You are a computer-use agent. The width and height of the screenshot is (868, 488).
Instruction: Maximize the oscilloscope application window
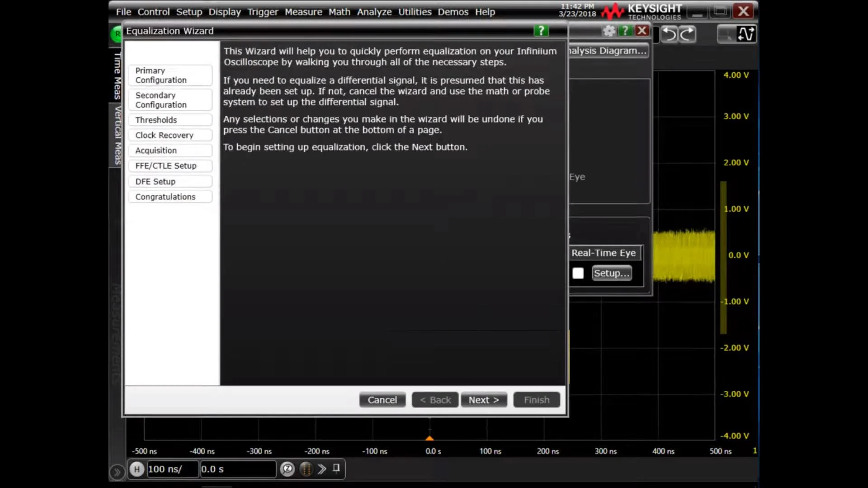pyautogui.click(x=720, y=11)
